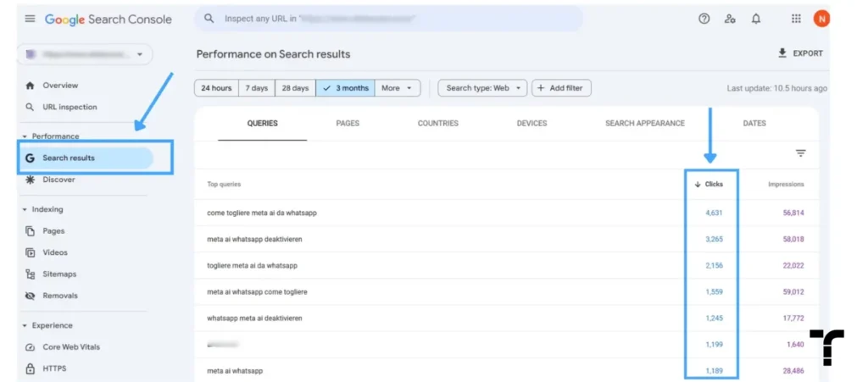Open users and permissions icon
The image size is (868, 382).
pyautogui.click(x=730, y=19)
